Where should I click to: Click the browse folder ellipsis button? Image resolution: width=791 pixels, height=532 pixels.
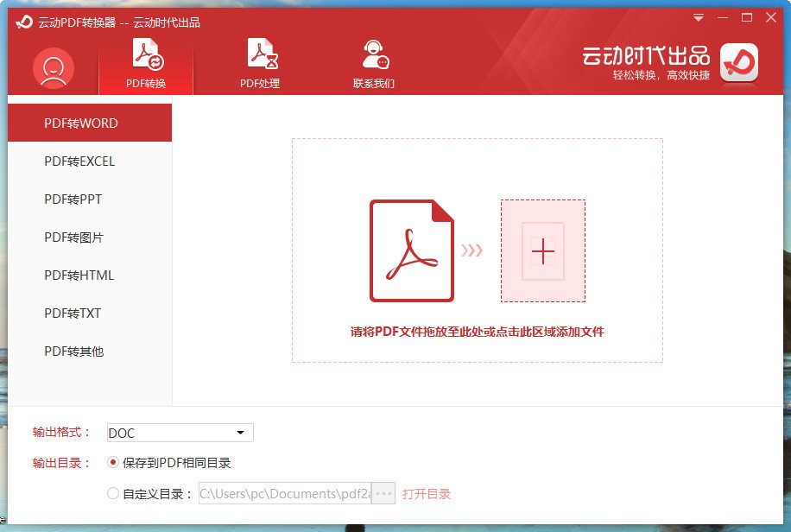pyautogui.click(x=383, y=493)
